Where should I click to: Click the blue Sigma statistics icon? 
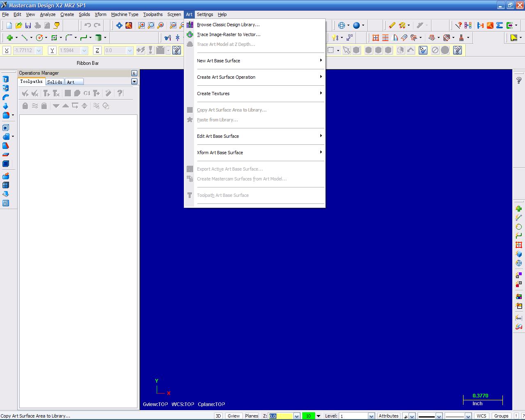(x=499, y=25)
